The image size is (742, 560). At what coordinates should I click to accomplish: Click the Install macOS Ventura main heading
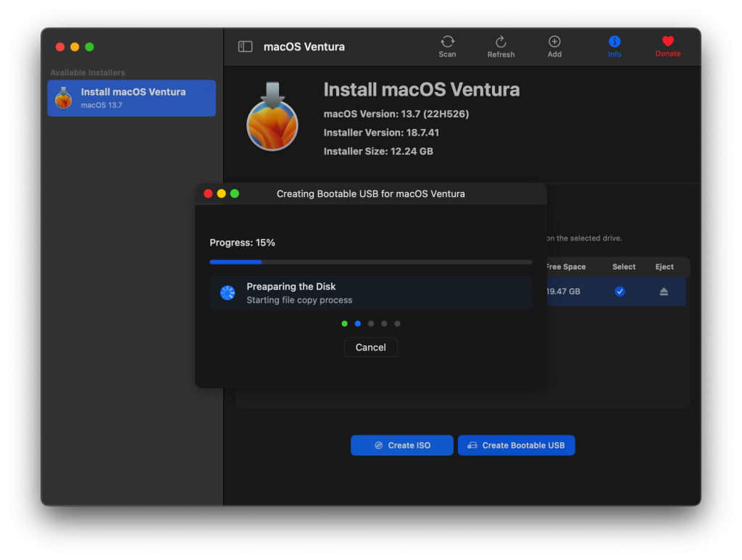(422, 90)
